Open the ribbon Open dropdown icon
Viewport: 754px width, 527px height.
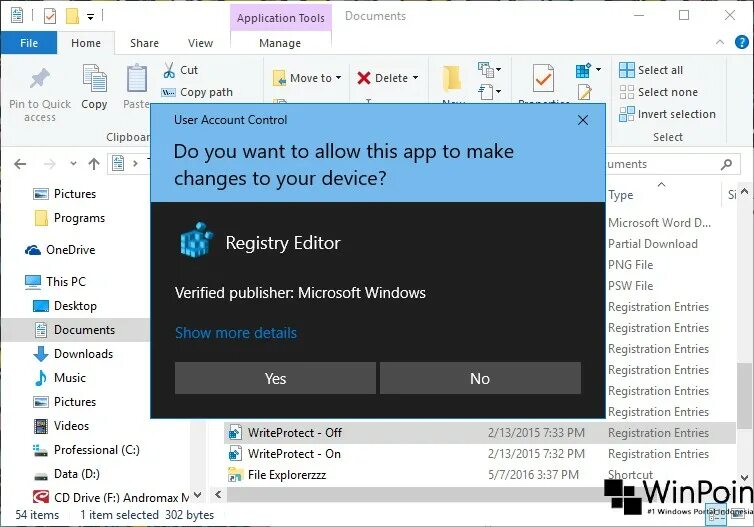[588, 70]
